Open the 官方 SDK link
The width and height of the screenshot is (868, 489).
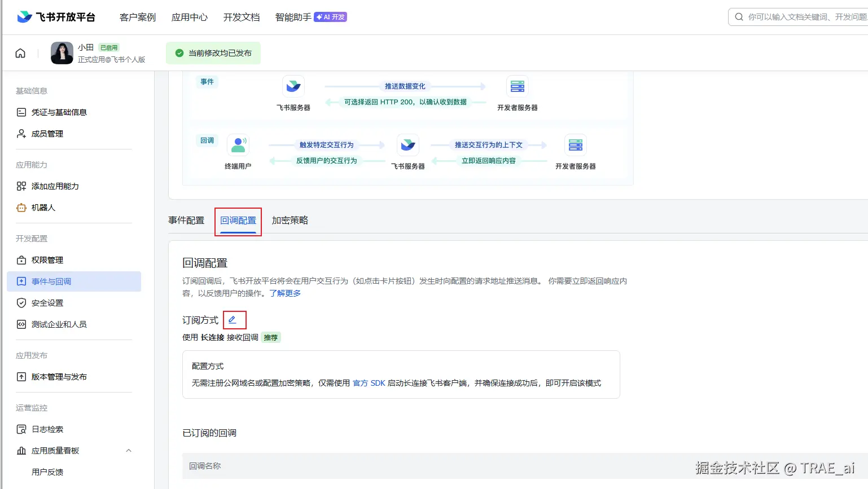tap(369, 383)
